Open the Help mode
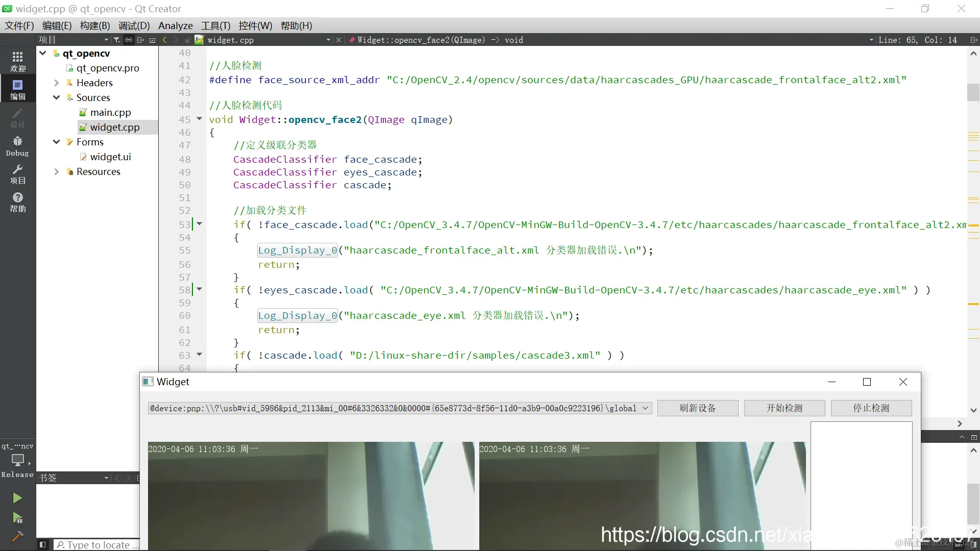980x551 pixels. click(x=17, y=202)
